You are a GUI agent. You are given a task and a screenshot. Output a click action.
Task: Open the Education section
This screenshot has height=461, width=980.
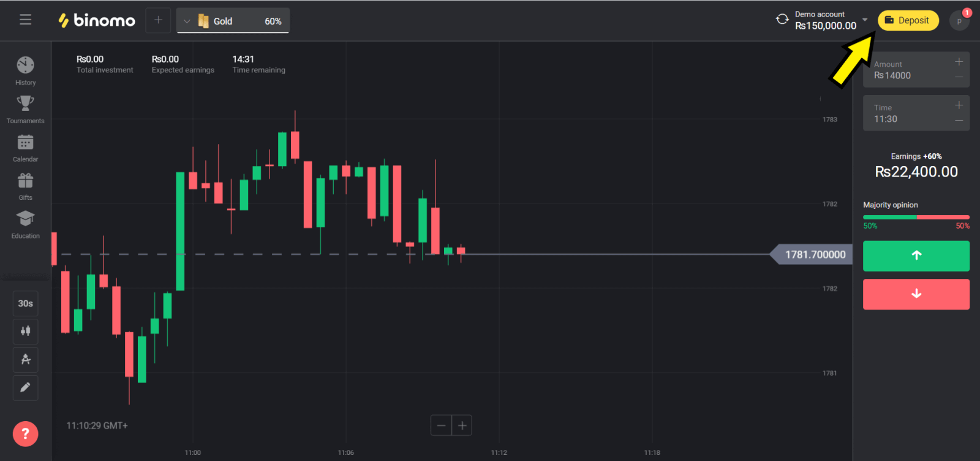25,224
